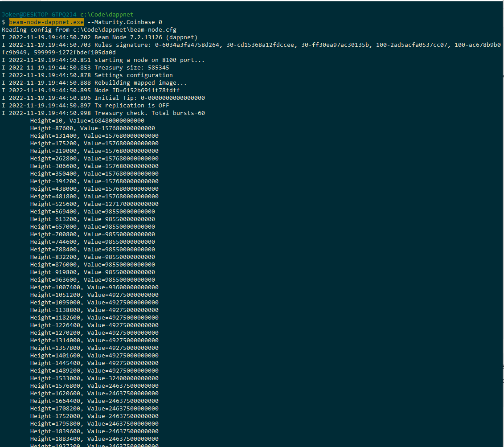Click the Beam Node 7.2.13126 version line

click(x=146, y=37)
